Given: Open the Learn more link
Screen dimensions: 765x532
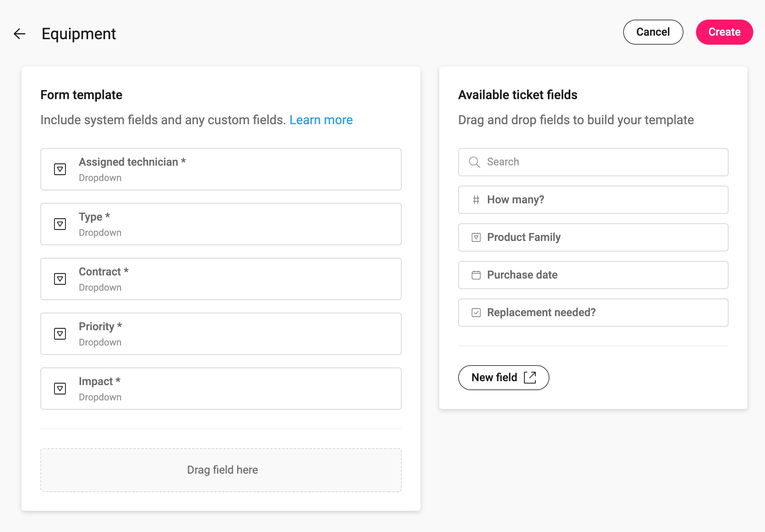Looking at the screenshot, I should pos(321,120).
